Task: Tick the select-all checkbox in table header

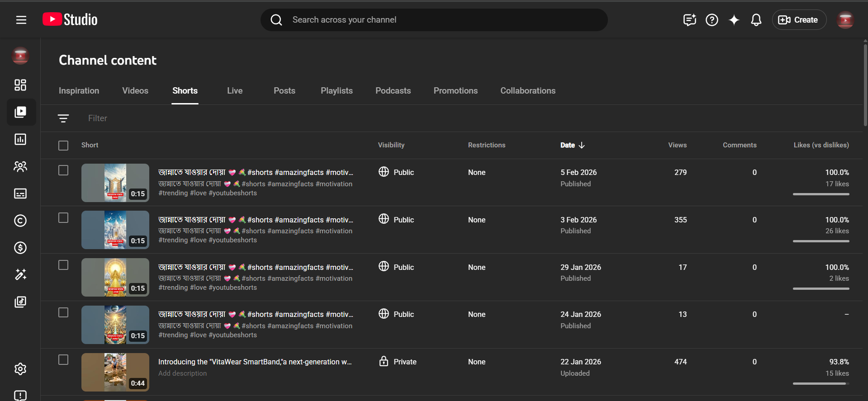Action: [63, 146]
